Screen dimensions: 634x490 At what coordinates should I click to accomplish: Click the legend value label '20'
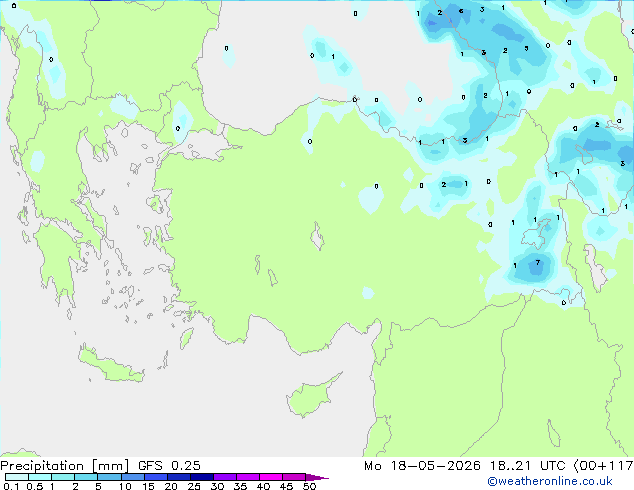171,486
